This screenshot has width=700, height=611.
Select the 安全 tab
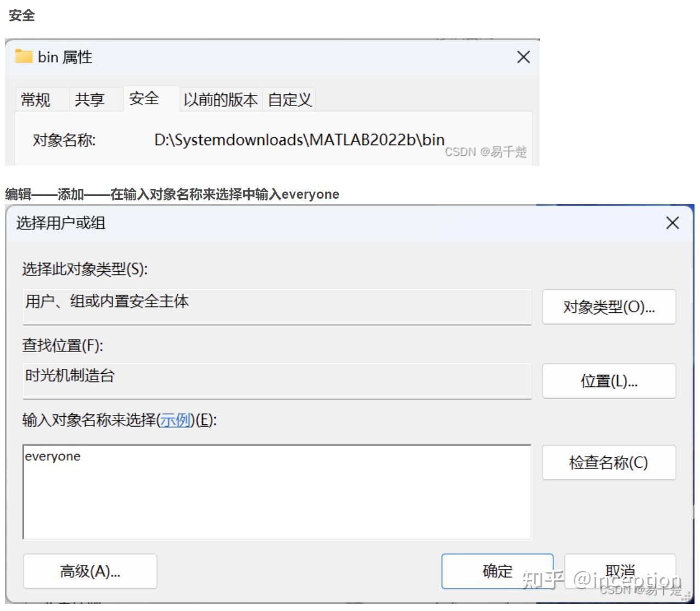[144, 99]
